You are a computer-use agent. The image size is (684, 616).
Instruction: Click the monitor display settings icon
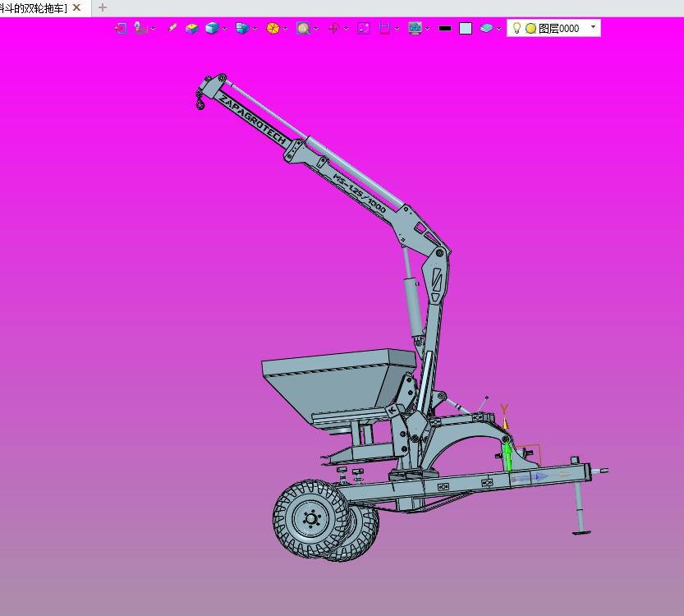415,29
